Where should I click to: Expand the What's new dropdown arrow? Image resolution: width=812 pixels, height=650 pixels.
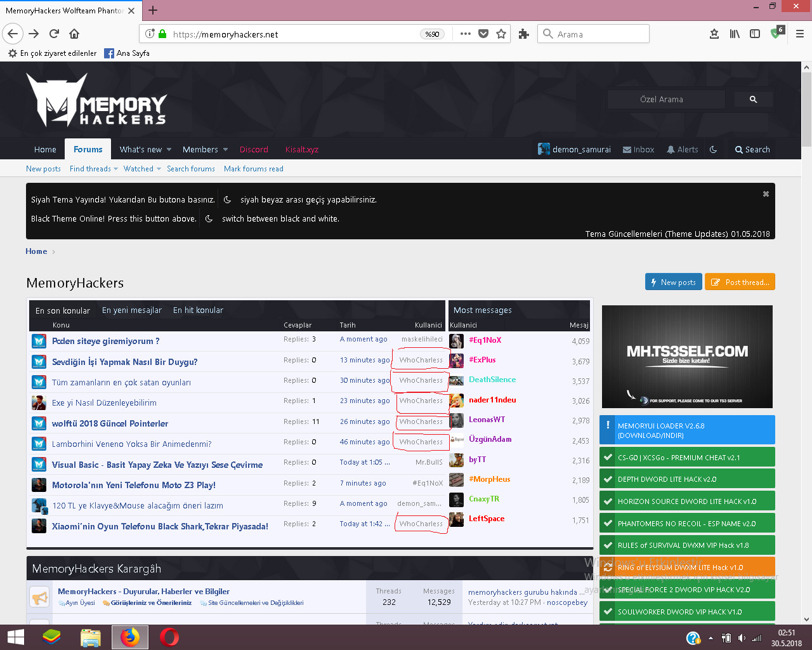pos(169,150)
